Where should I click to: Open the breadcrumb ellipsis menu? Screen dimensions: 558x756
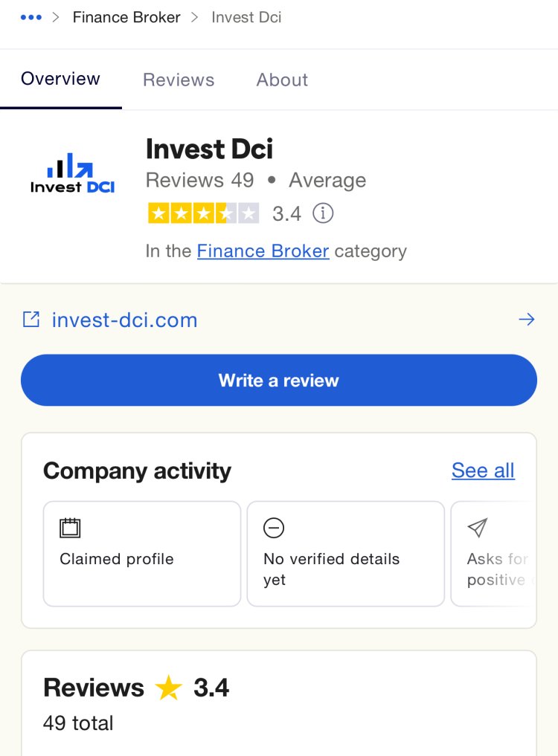tap(31, 17)
